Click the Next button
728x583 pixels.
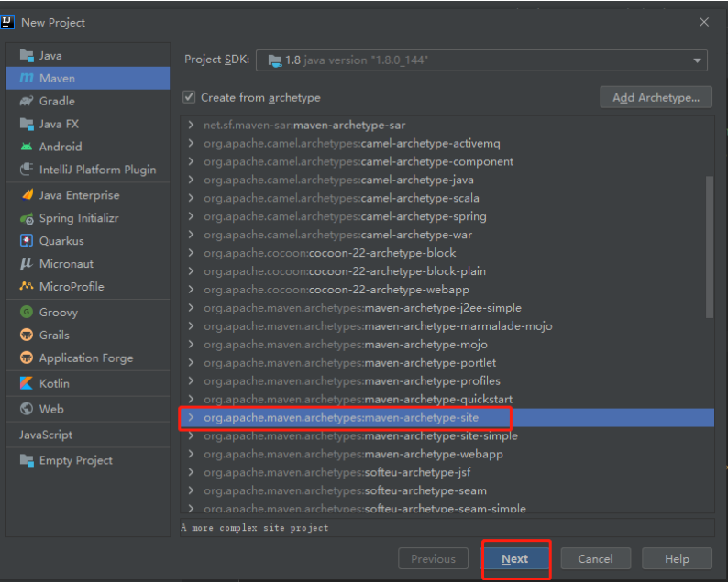click(514, 558)
